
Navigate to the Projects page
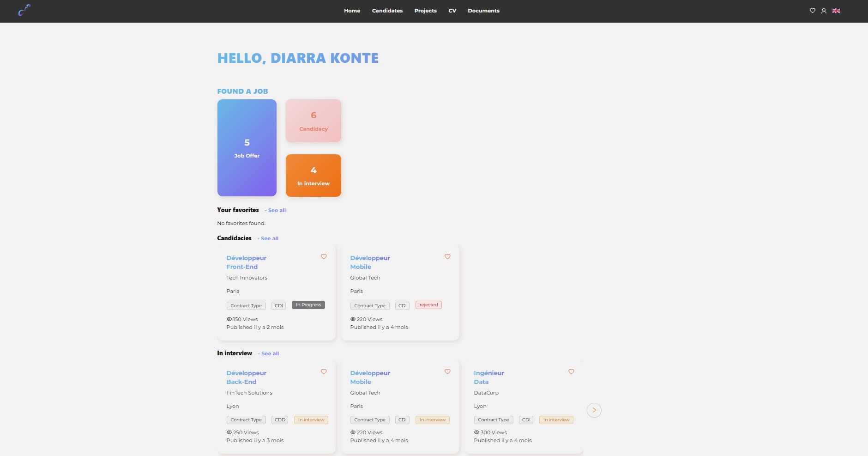425,11
